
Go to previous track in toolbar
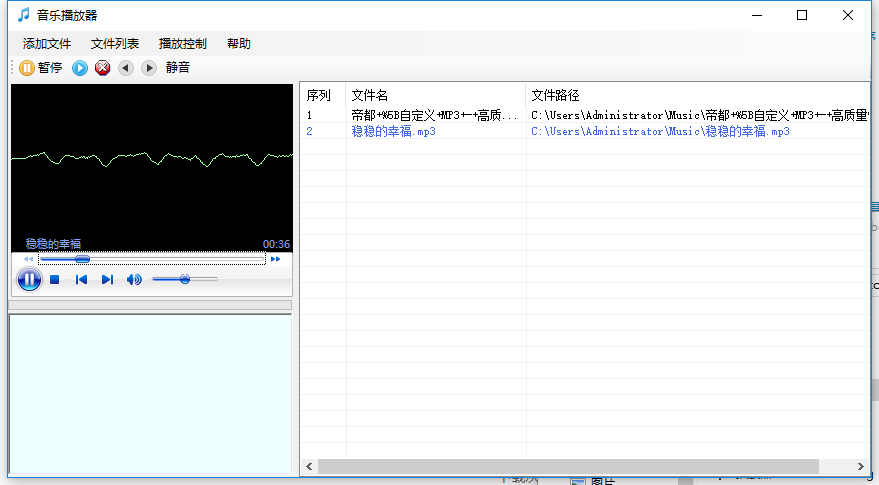[x=126, y=68]
